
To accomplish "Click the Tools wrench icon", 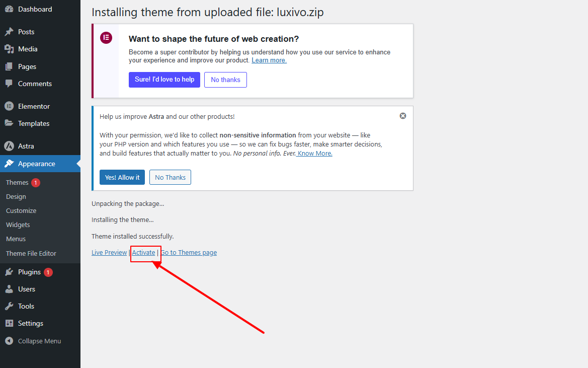I will point(9,306).
